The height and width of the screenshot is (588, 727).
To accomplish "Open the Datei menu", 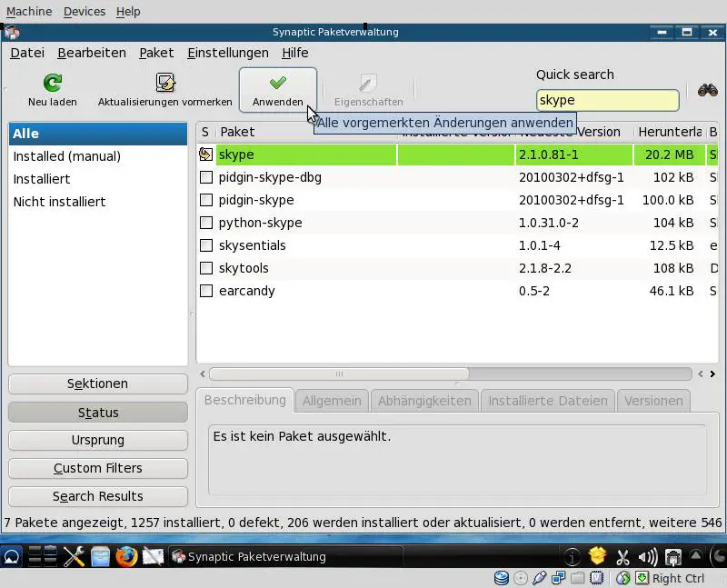I will [27, 53].
